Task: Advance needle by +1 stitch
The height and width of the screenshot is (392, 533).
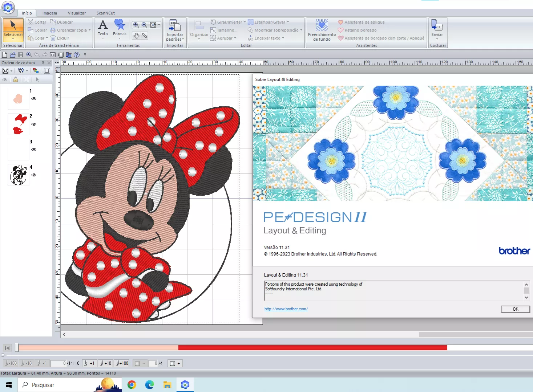Action: click(x=89, y=363)
